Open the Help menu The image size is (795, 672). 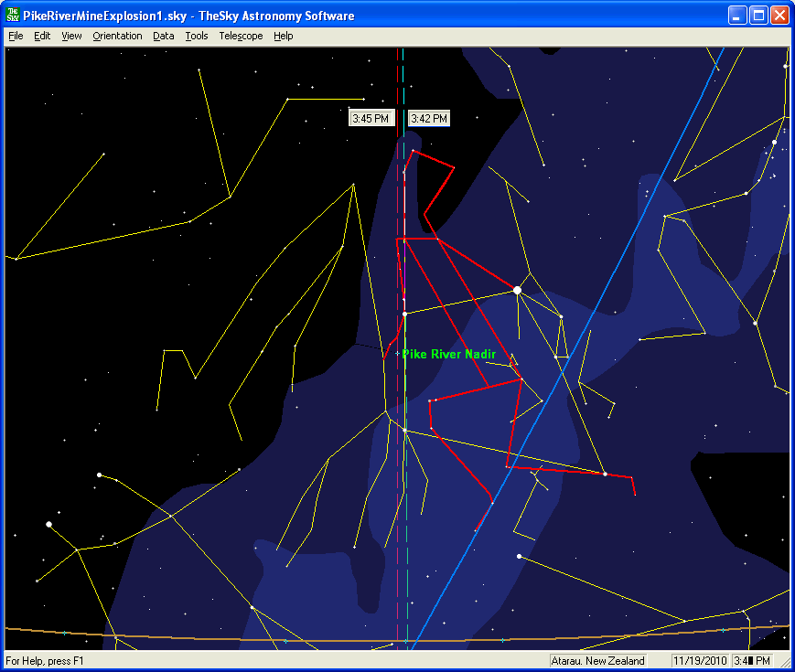coord(284,36)
